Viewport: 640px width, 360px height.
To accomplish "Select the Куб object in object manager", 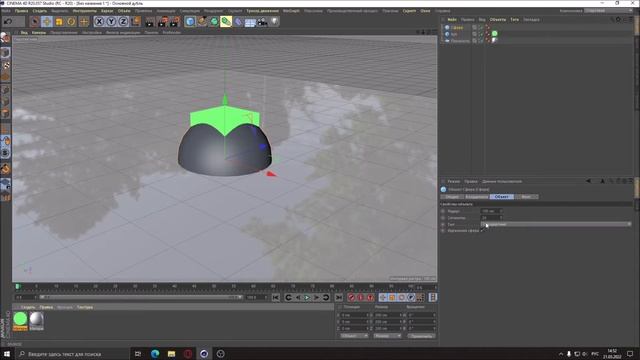I will pyautogui.click(x=454, y=34).
